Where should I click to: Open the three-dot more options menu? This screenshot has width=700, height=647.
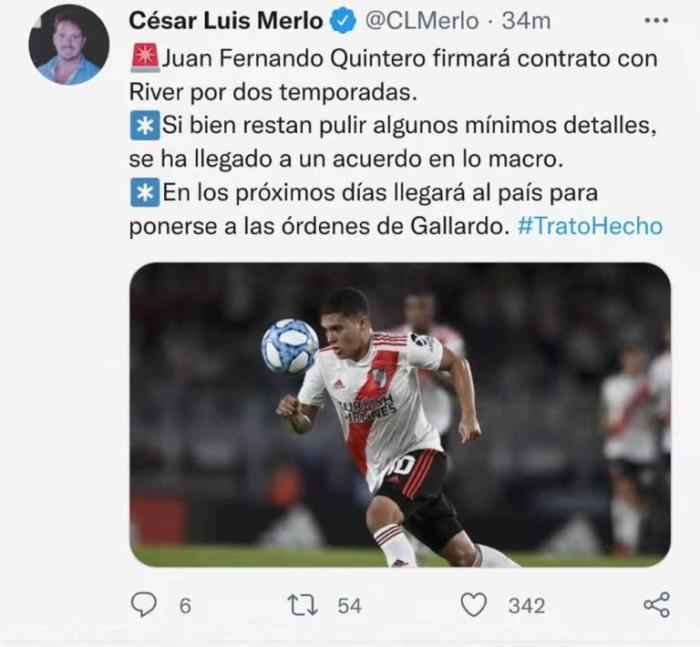click(656, 21)
